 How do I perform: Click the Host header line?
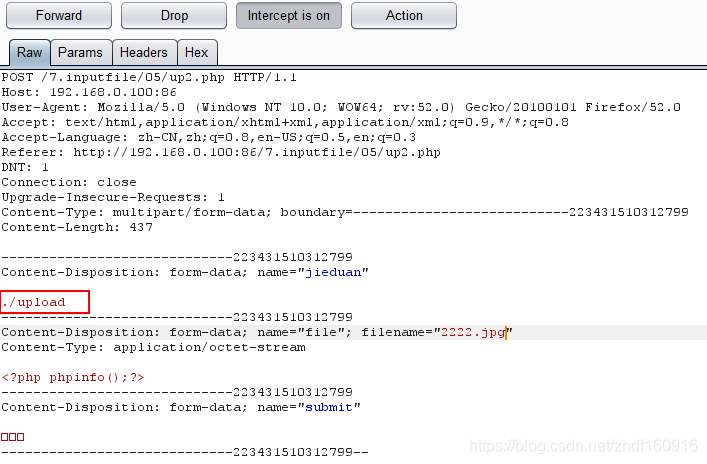(88, 92)
